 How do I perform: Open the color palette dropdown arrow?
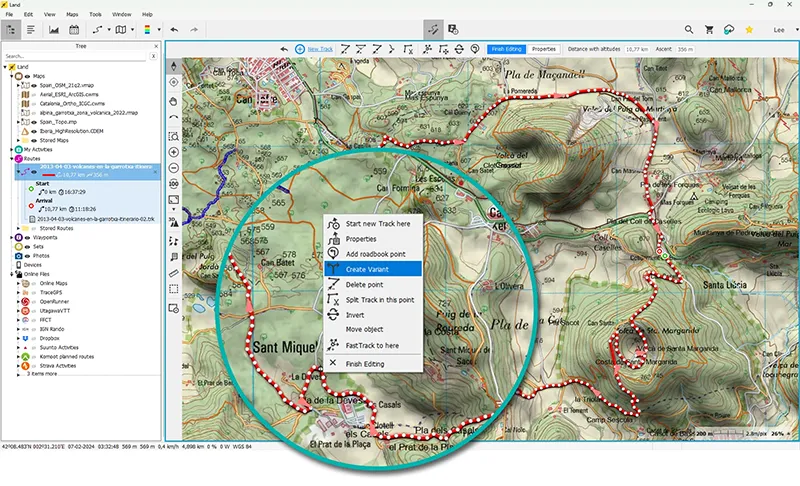click(160, 30)
